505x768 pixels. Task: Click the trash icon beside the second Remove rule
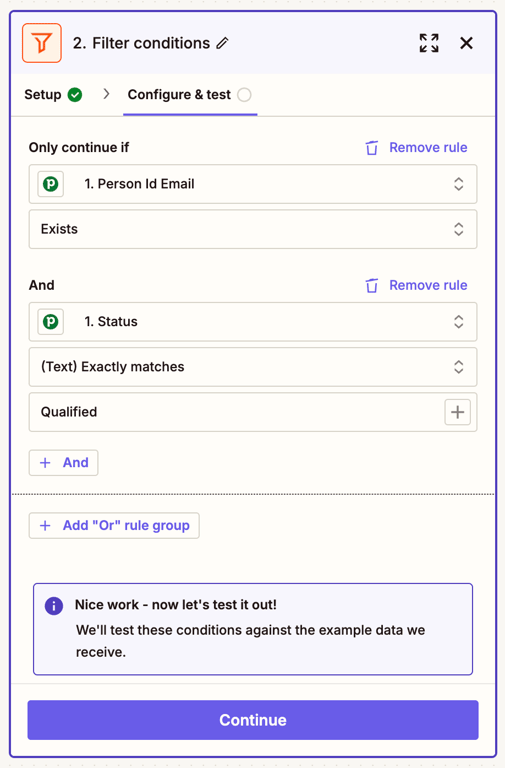pos(372,285)
